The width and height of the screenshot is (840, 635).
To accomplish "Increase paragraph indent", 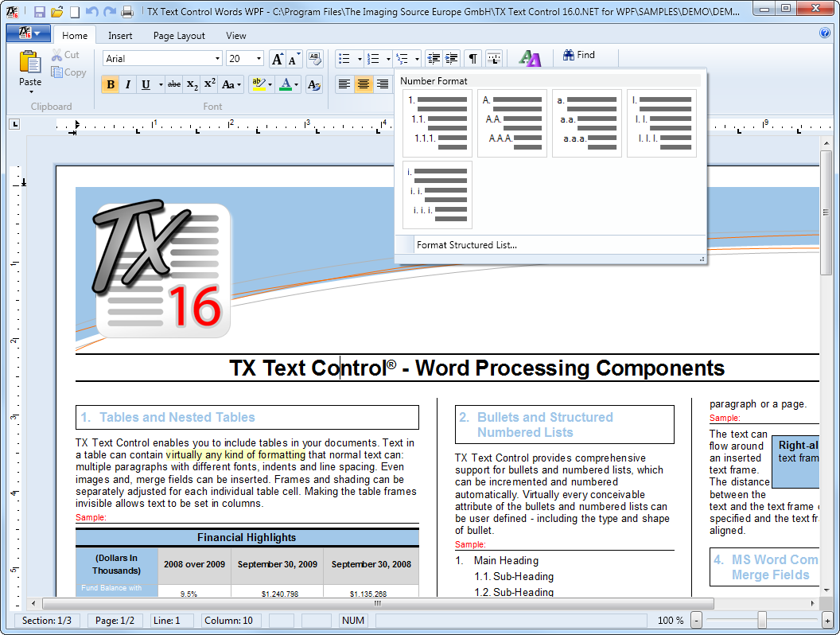I will click(x=452, y=58).
